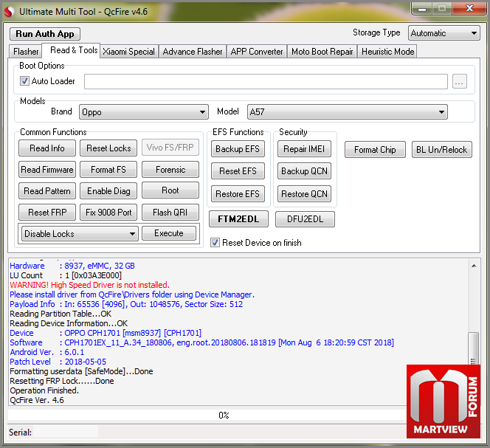
Task: Click the 'Resetting FRP Lock......Done' line
Action: pos(62,381)
